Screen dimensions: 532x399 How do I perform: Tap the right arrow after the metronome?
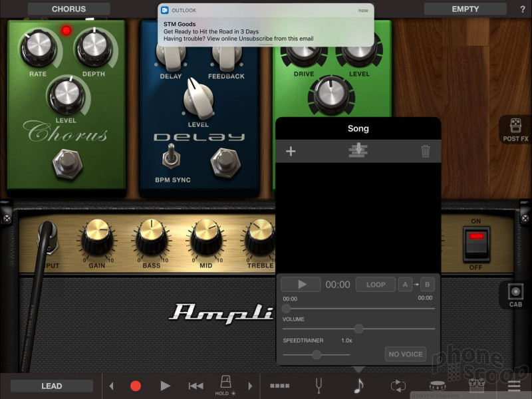(x=251, y=386)
